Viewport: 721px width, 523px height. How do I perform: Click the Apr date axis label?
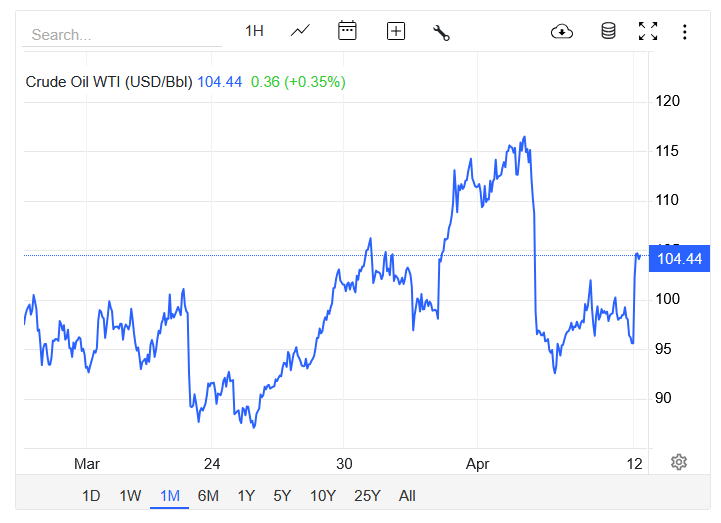(477, 464)
